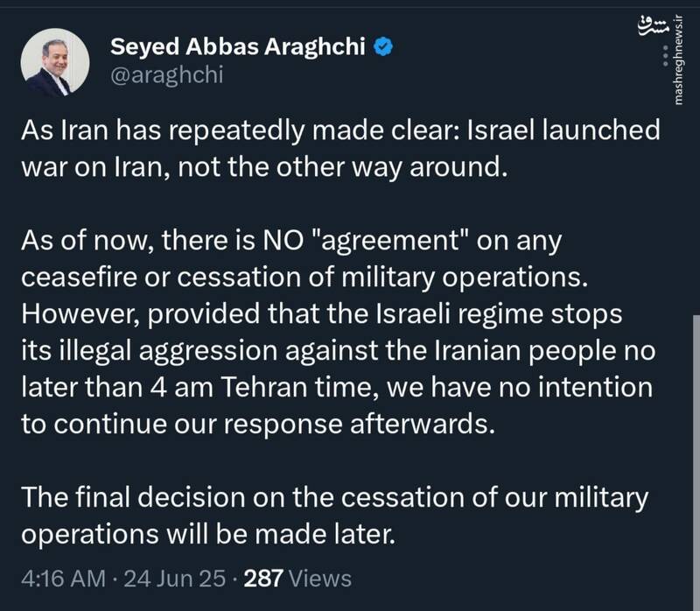This screenshot has height=611, width=700.
Task: Click the 4:16 AM timestamp
Action: [62, 579]
